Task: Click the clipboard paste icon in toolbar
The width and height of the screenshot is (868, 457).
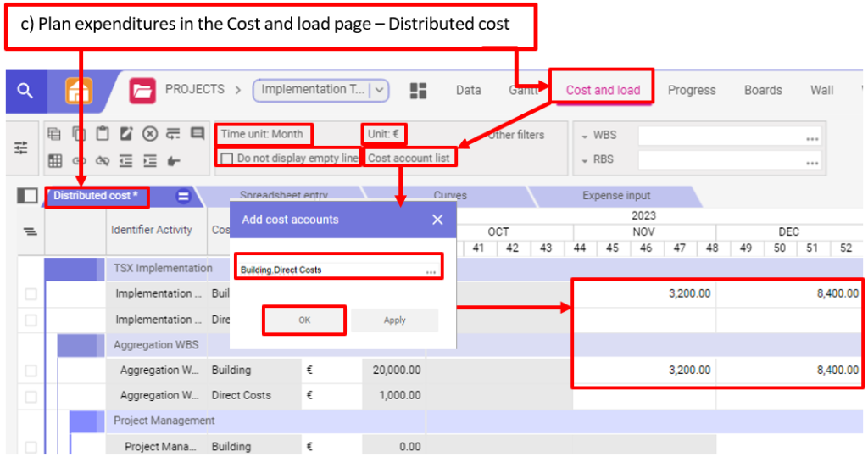Action: pos(103,134)
